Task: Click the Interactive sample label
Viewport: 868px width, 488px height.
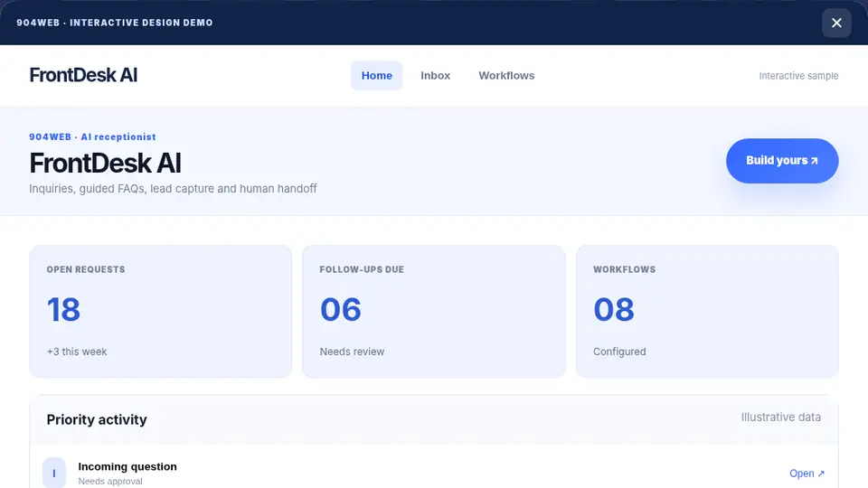Action: [x=798, y=76]
